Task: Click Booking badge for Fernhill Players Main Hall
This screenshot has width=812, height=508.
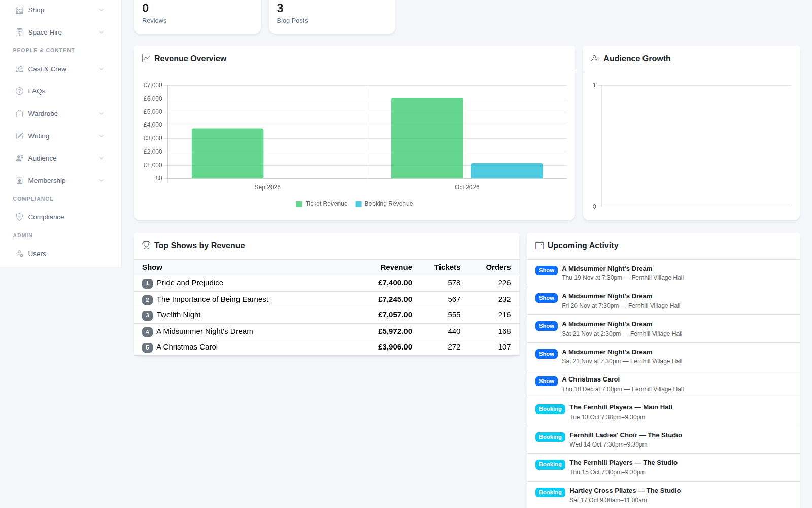Action: point(550,409)
